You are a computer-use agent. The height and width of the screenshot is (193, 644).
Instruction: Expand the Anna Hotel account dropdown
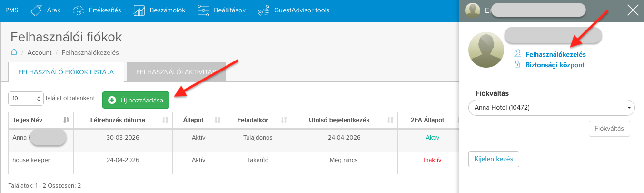point(551,108)
